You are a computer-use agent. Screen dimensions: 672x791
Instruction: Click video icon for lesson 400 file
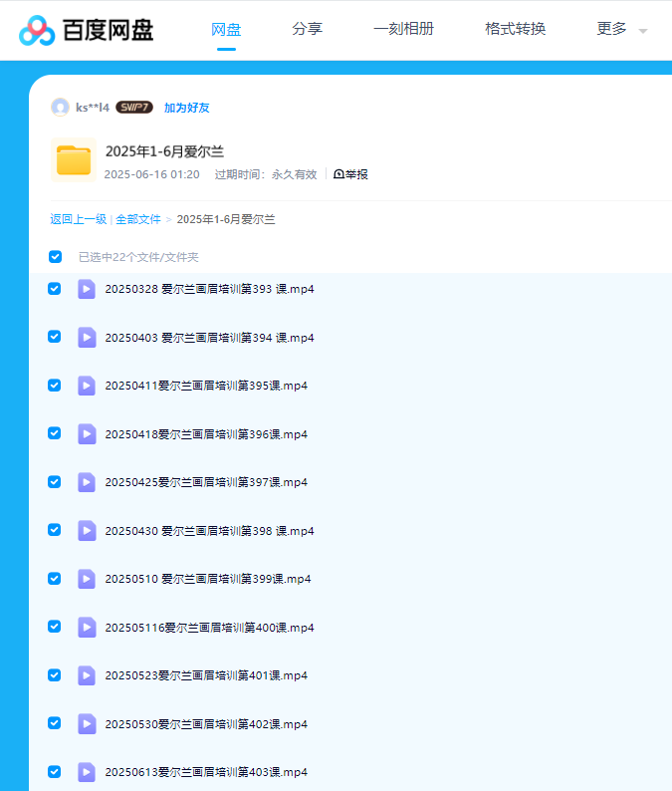(87, 628)
